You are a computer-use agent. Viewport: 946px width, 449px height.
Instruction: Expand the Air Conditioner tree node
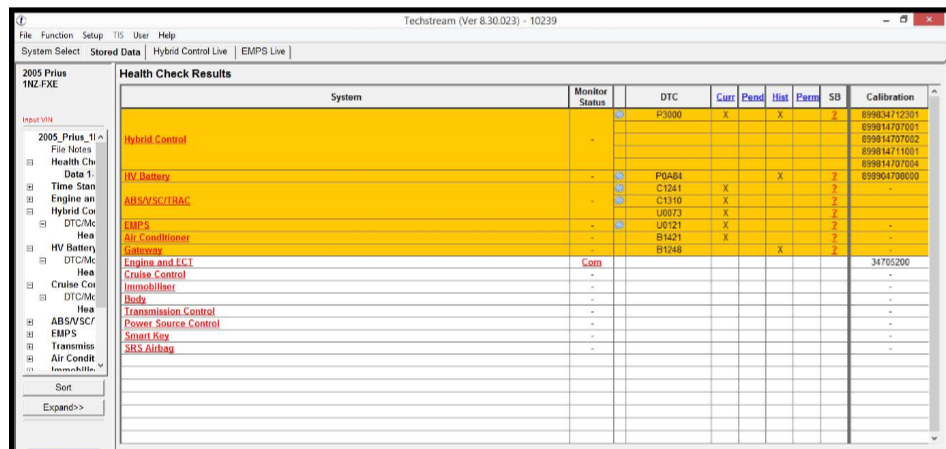[30, 359]
